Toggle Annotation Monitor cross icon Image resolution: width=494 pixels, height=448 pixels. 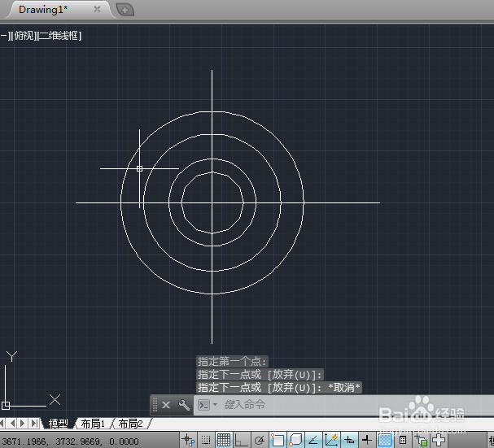pyautogui.click(x=438, y=440)
